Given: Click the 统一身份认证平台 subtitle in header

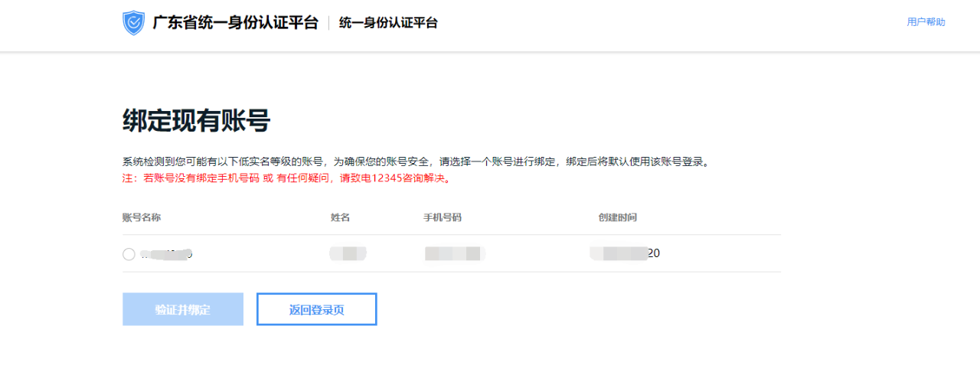Looking at the screenshot, I should tap(388, 23).
